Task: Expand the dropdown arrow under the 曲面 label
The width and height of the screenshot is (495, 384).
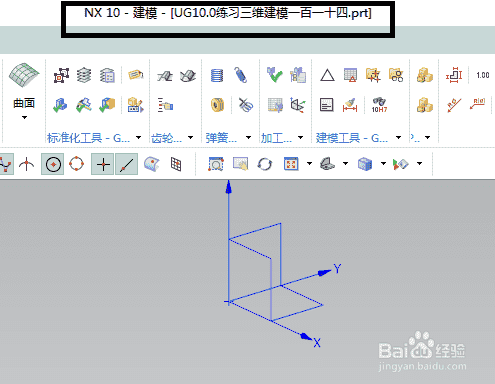Action: (24, 117)
